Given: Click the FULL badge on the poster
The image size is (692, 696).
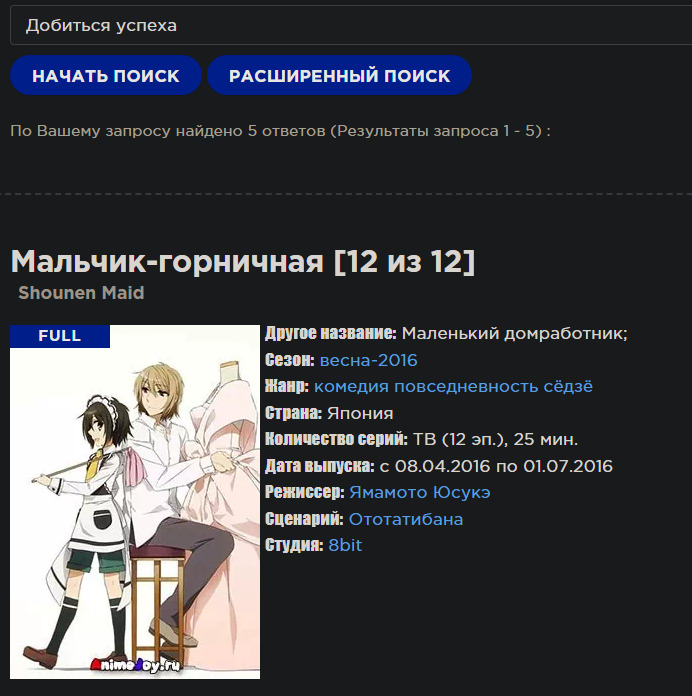Looking at the screenshot, I should pos(60,336).
